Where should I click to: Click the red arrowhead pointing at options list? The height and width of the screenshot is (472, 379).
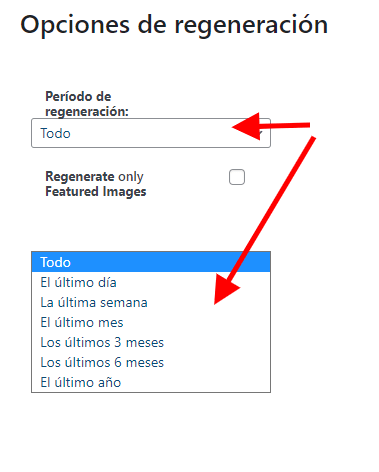pos(226,288)
